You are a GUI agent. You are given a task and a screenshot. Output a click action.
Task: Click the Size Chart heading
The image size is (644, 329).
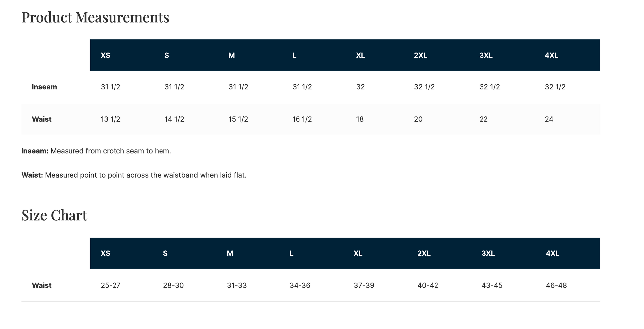coord(54,215)
